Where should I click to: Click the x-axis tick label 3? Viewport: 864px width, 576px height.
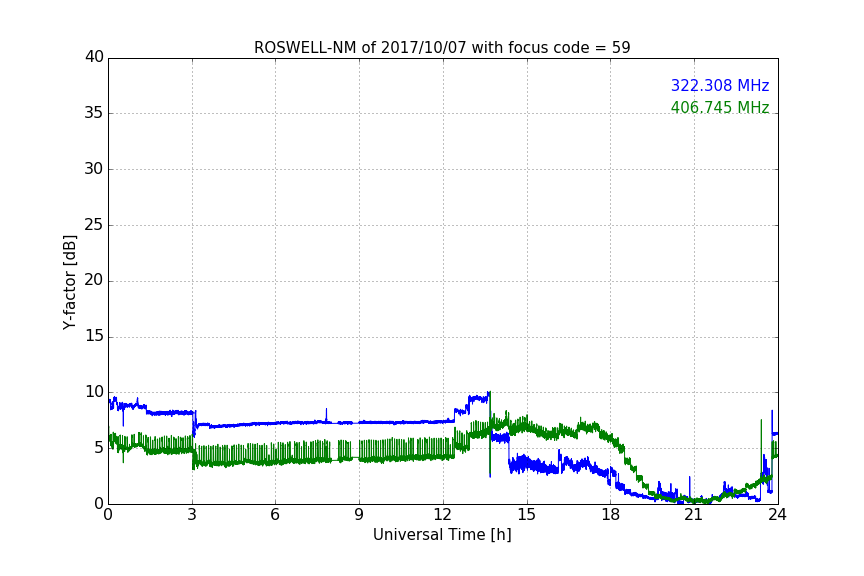tap(192, 515)
